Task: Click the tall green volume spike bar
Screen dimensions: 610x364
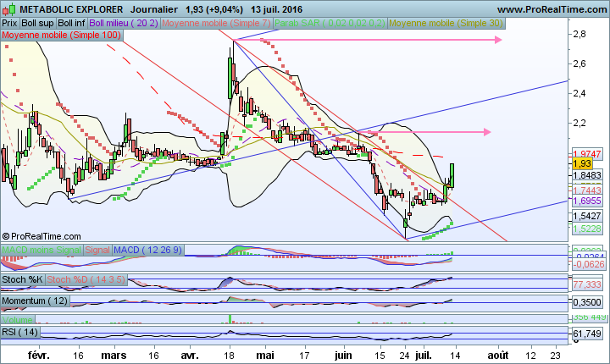Action: click(230, 319)
